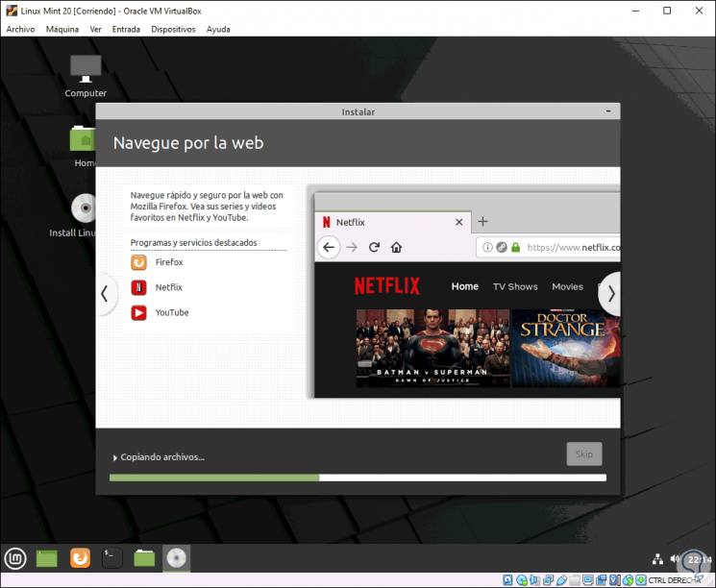The height and width of the screenshot is (588, 716).
Task: Click the YouTube label in featured programs
Action: tap(172, 312)
